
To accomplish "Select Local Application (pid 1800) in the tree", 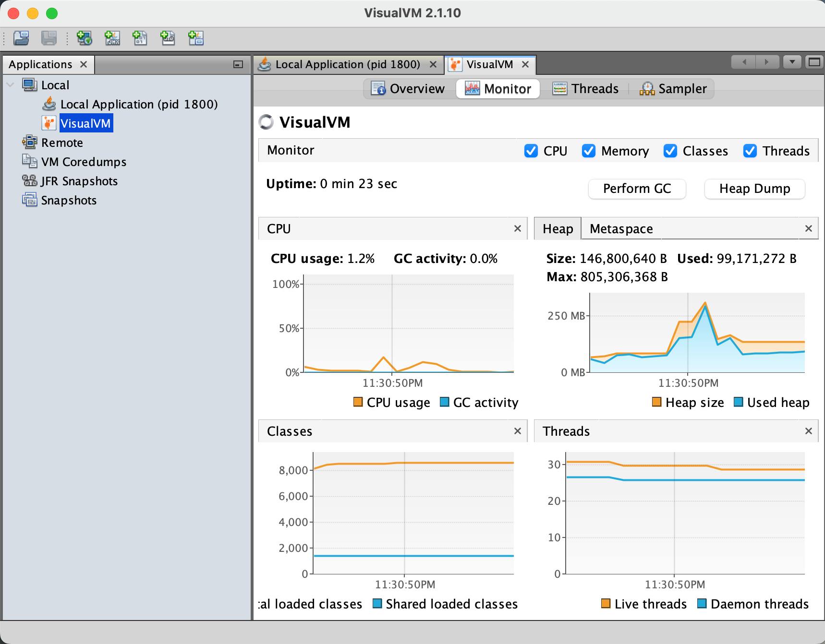I will point(139,104).
